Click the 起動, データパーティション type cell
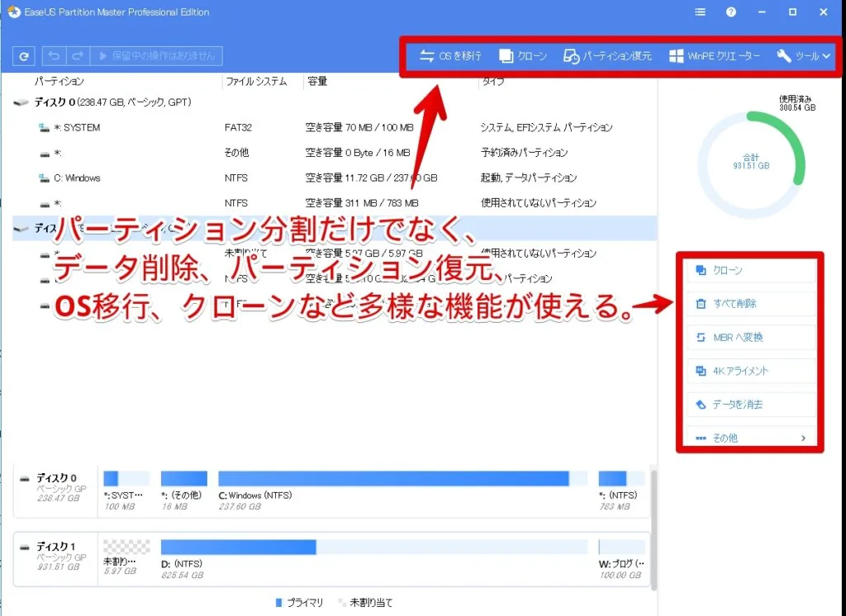The width and height of the screenshot is (846, 616). click(x=528, y=178)
